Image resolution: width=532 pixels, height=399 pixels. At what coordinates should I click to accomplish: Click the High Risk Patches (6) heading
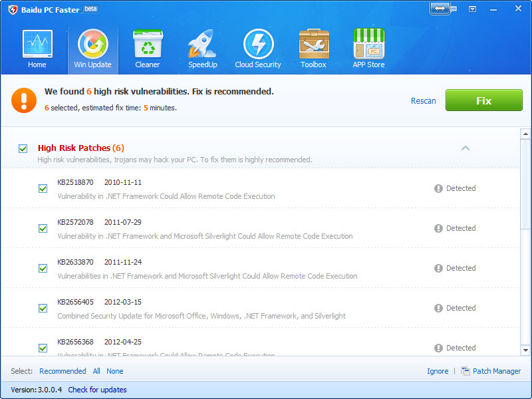[x=81, y=148]
